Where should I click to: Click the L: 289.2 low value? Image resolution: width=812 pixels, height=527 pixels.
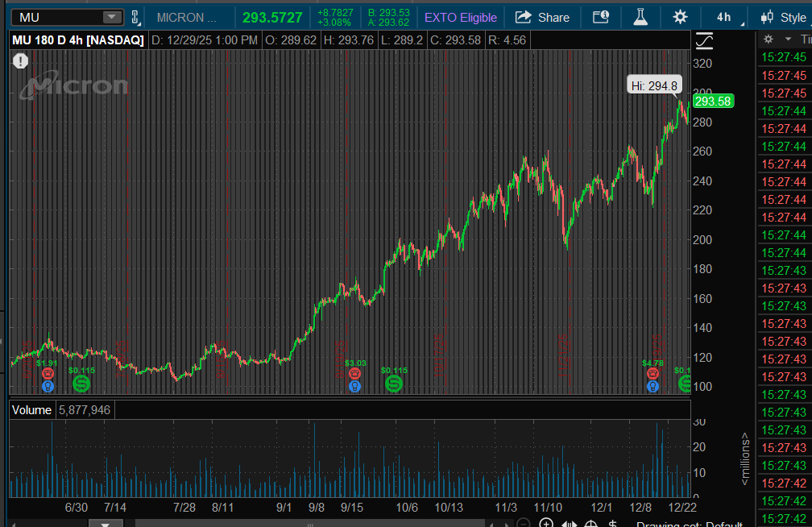(x=401, y=40)
